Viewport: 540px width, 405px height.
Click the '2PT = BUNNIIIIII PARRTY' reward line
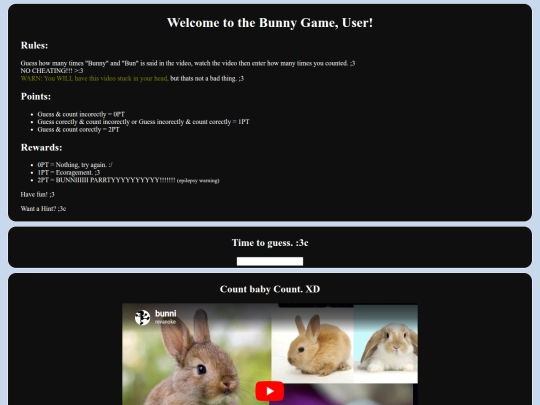106,180
